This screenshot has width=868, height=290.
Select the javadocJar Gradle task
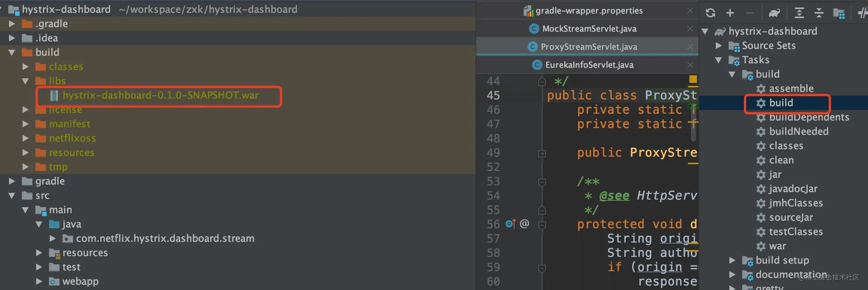coord(793,189)
